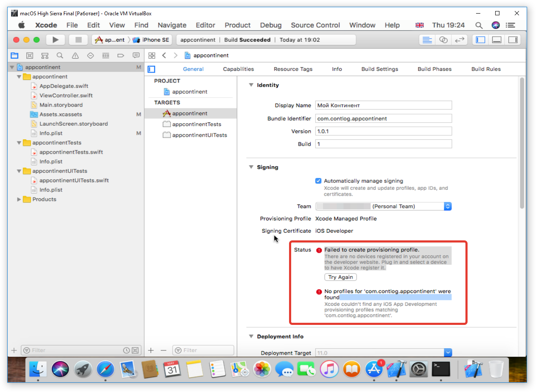Collapse the appcontinentUITests folder

19,171
